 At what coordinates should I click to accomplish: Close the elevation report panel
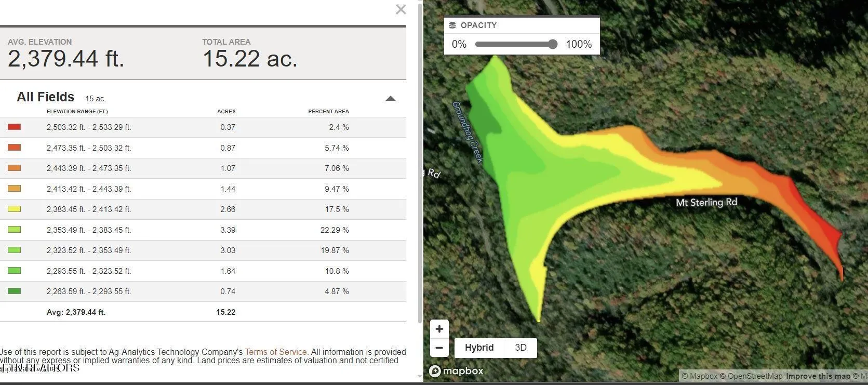pos(400,9)
